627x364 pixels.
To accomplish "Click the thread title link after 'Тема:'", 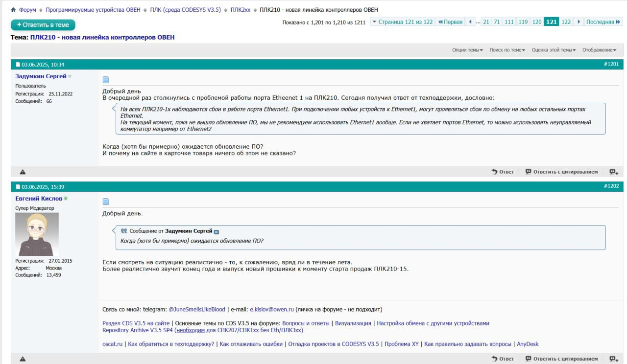I will click(102, 37).
